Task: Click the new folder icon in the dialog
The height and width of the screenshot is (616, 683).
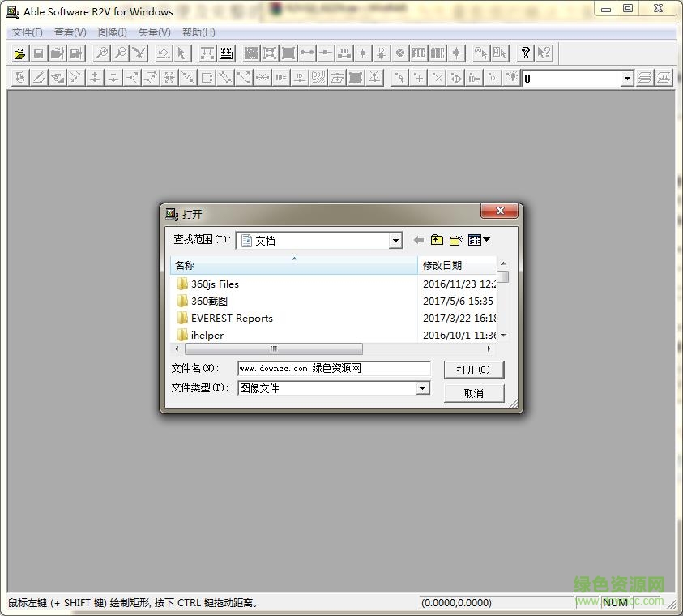Action: coord(455,240)
